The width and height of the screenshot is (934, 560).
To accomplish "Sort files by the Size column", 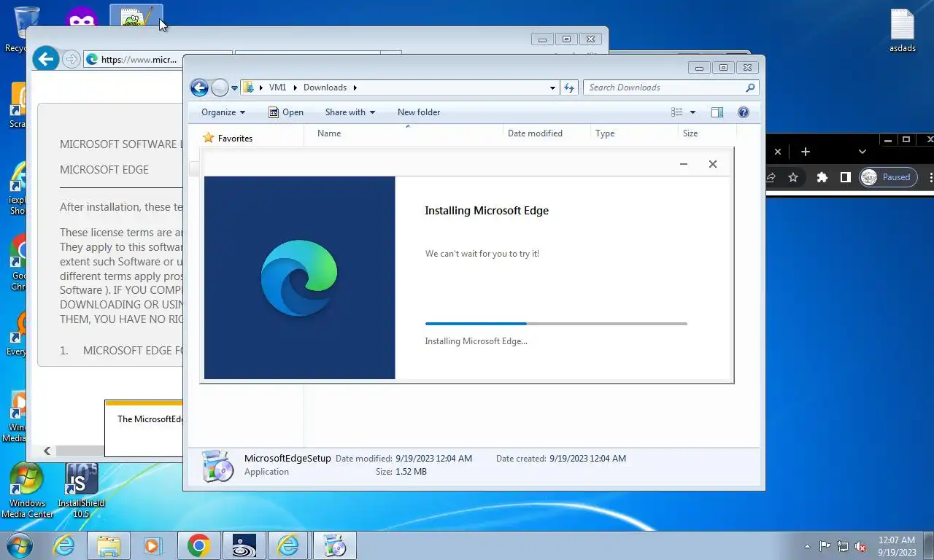I will 707,133.
